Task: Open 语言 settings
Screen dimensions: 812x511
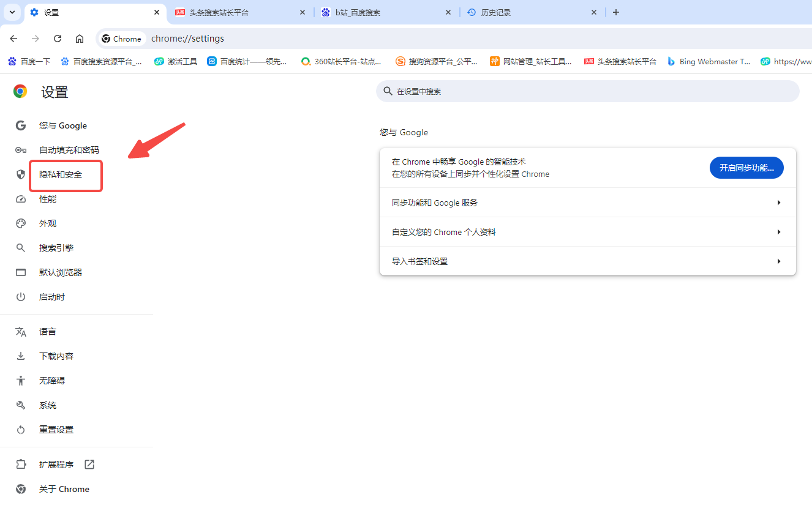Action: coord(48,332)
